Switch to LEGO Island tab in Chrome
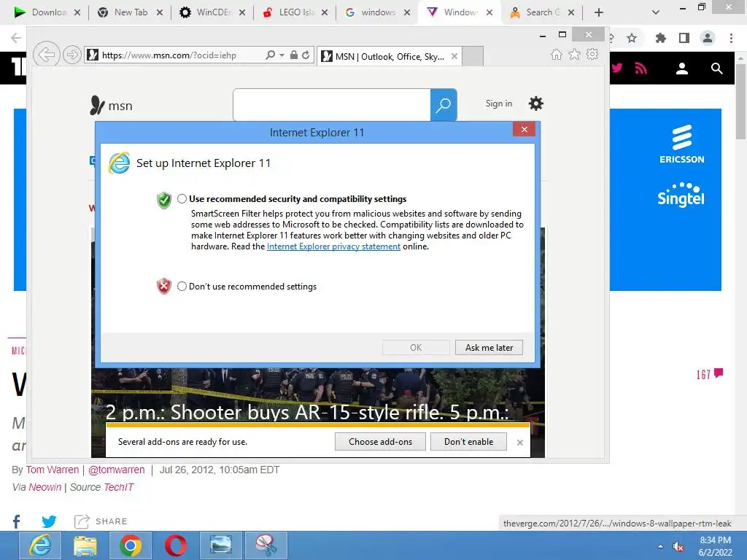The width and height of the screenshot is (747, 560). click(x=295, y=12)
